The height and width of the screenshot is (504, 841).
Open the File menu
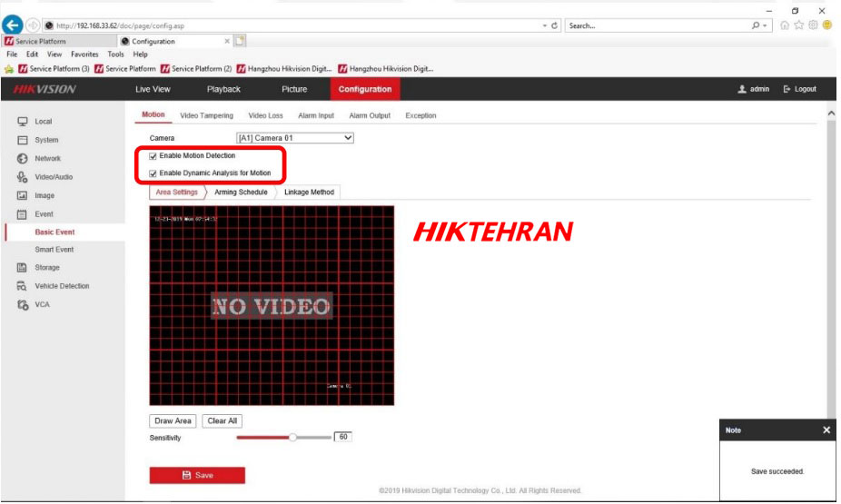coord(12,54)
